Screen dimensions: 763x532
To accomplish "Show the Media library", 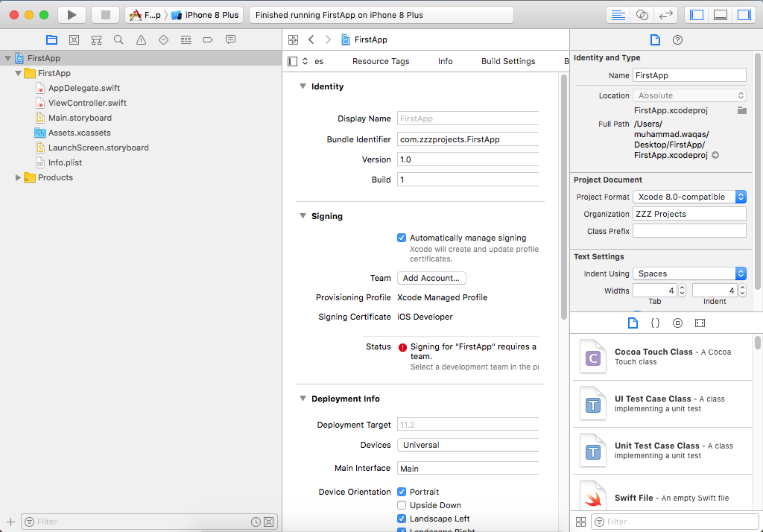I will (700, 323).
